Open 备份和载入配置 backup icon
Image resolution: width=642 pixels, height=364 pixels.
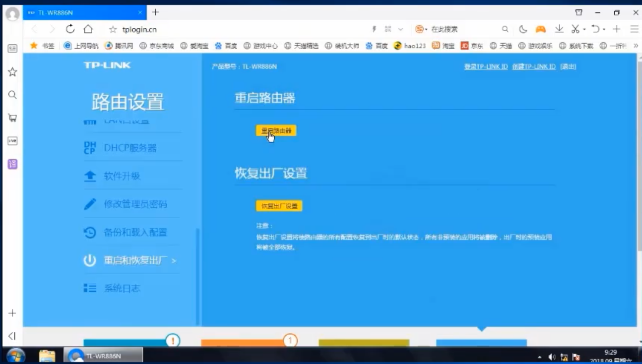tap(90, 232)
